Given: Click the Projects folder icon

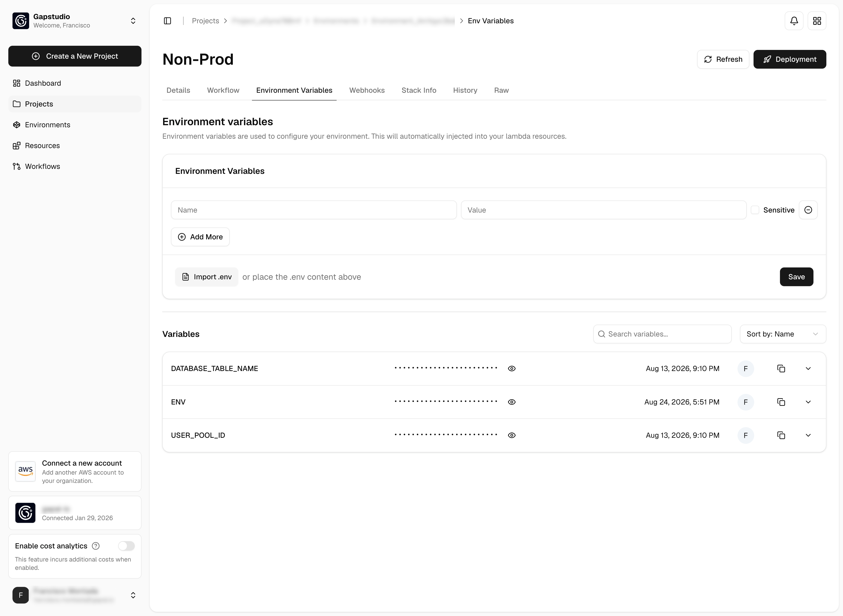Looking at the screenshot, I should pyautogui.click(x=16, y=104).
